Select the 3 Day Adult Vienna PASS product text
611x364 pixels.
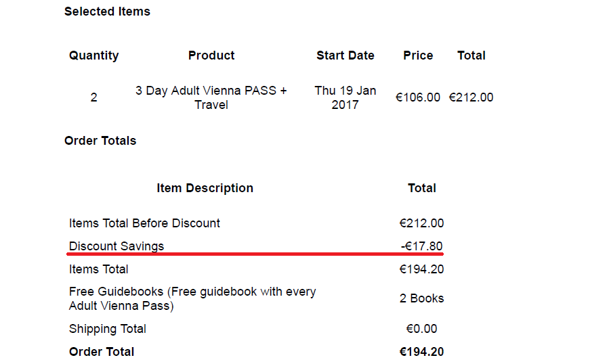(x=211, y=97)
